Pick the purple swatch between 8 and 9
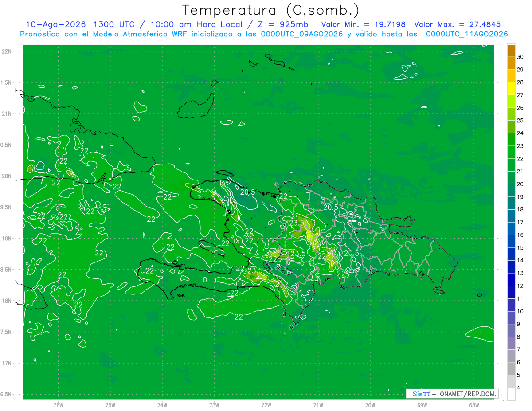Image resolution: width=532 pixels, height=411 pixels. tap(511, 331)
